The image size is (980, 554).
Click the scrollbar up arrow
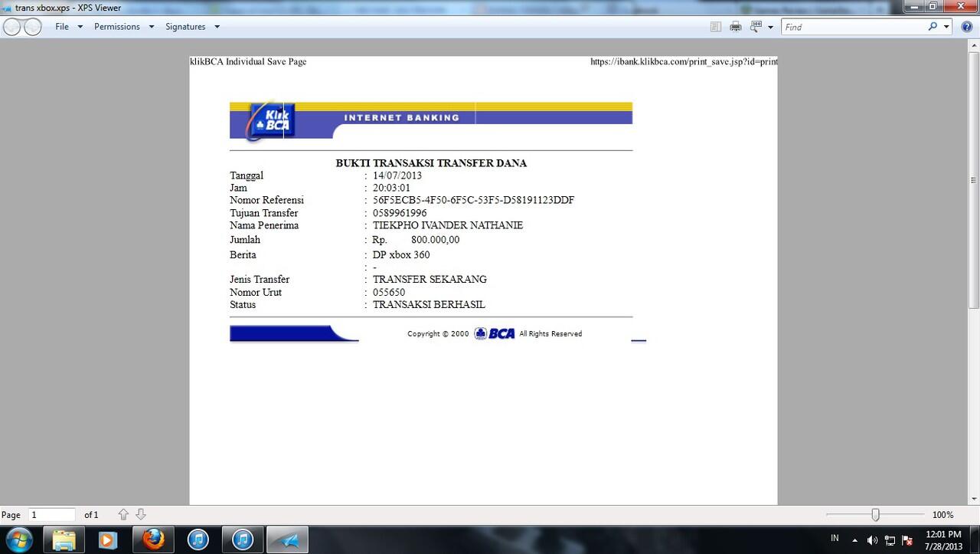[x=974, y=47]
